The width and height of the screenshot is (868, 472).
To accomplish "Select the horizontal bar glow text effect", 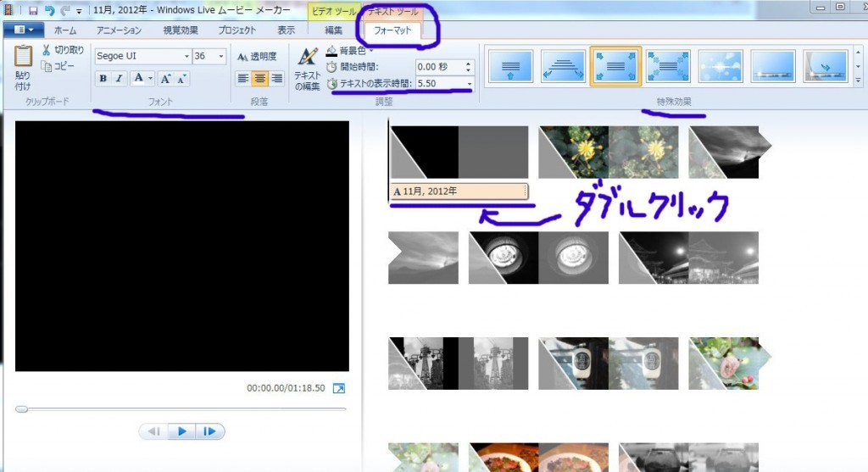I will click(x=773, y=66).
